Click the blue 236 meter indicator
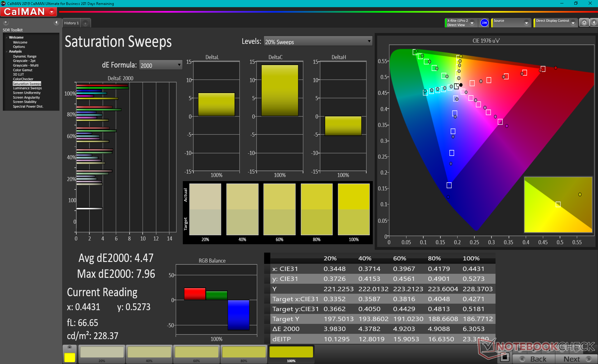 484,23
